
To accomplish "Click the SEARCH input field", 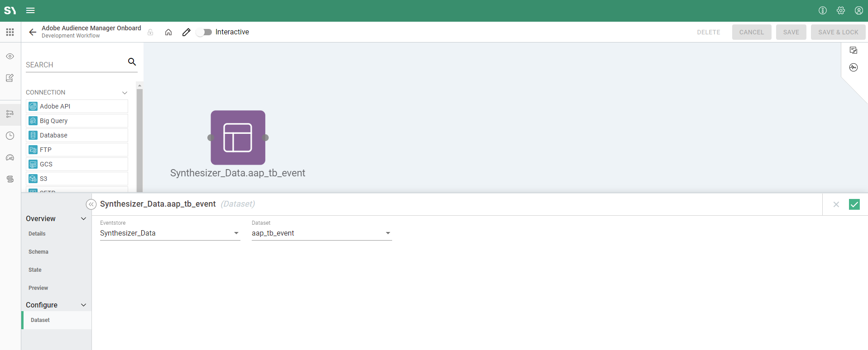I will click(75, 65).
